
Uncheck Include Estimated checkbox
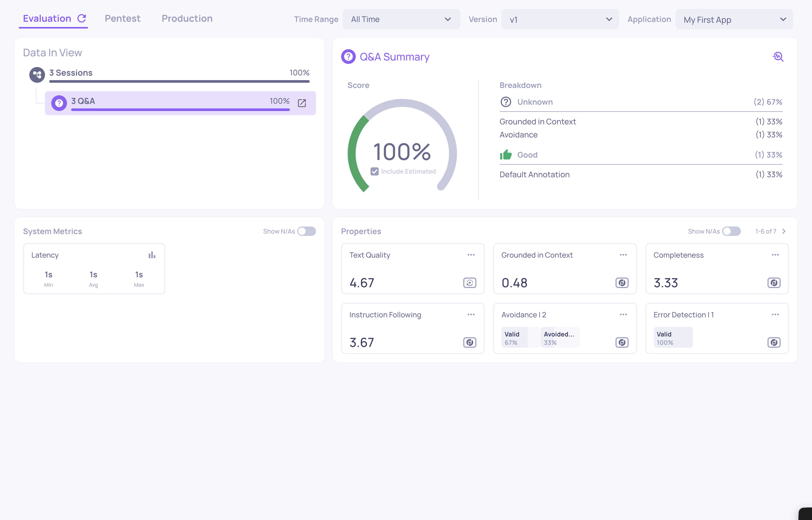374,172
